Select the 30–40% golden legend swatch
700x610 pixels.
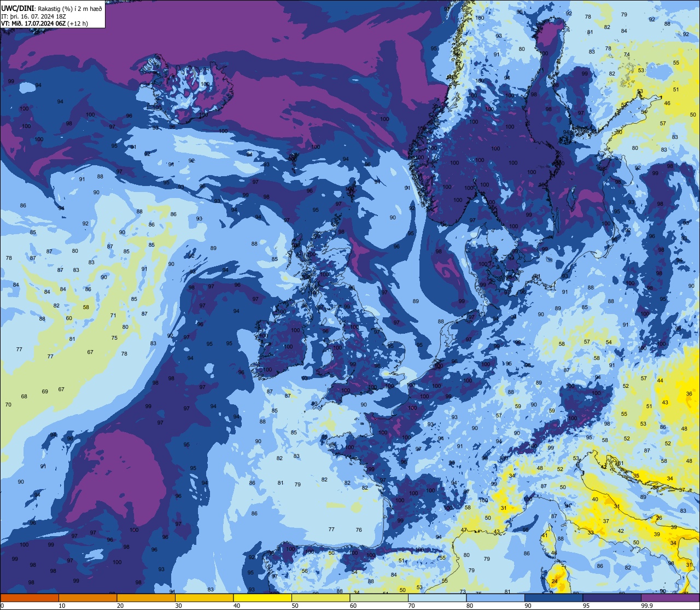pos(204,598)
